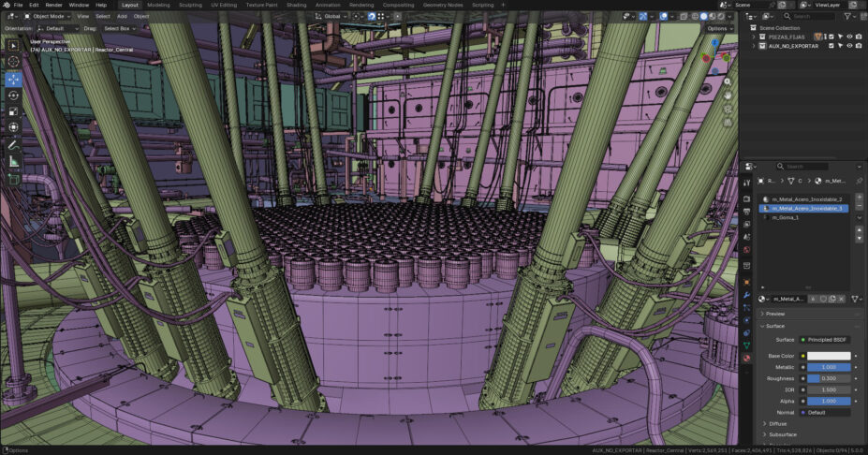Click the Base Color swatch
868x455 pixels.
point(829,356)
